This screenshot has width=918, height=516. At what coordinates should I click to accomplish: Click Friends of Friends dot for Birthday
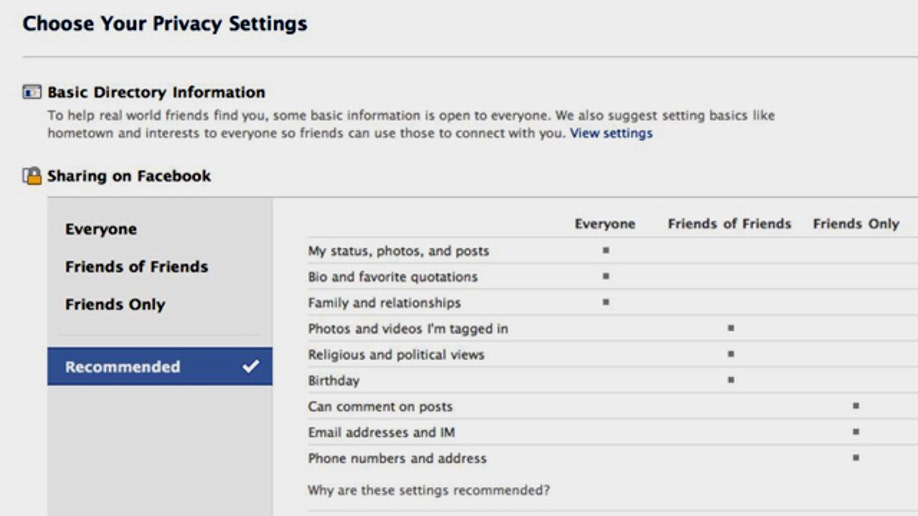731,380
